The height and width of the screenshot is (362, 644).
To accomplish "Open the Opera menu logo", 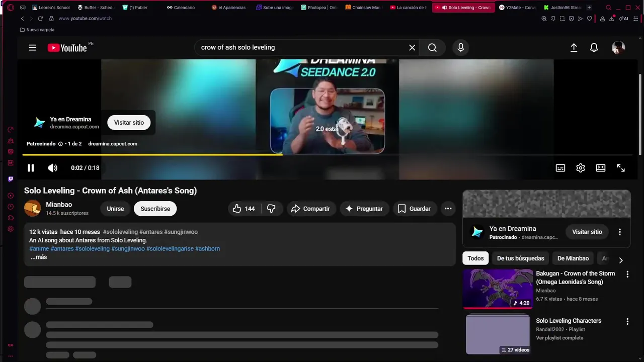I will point(11,8).
